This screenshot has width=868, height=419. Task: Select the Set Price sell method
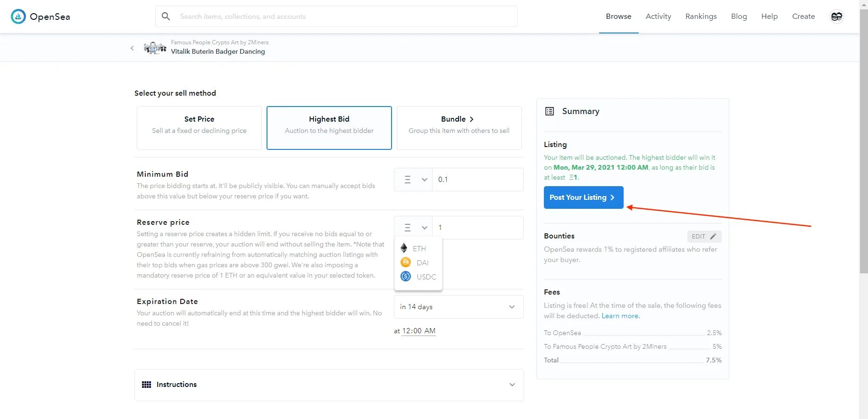[x=199, y=128]
